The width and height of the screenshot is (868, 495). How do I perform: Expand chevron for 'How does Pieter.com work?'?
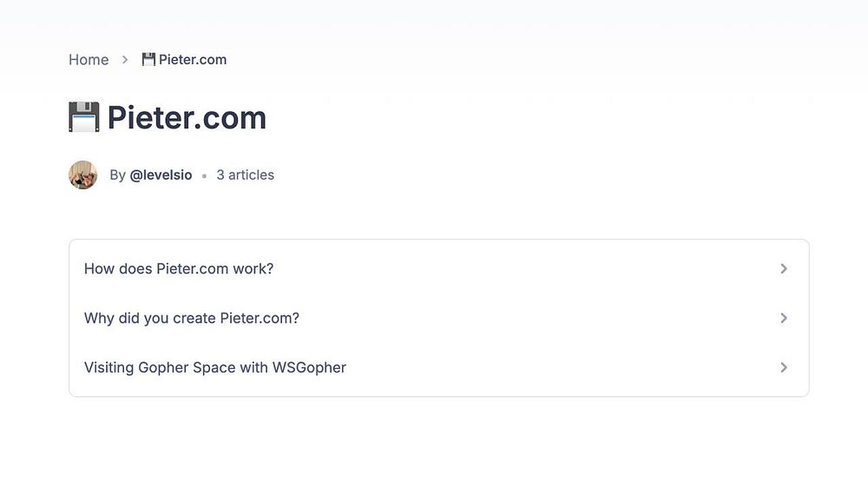(x=784, y=268)
